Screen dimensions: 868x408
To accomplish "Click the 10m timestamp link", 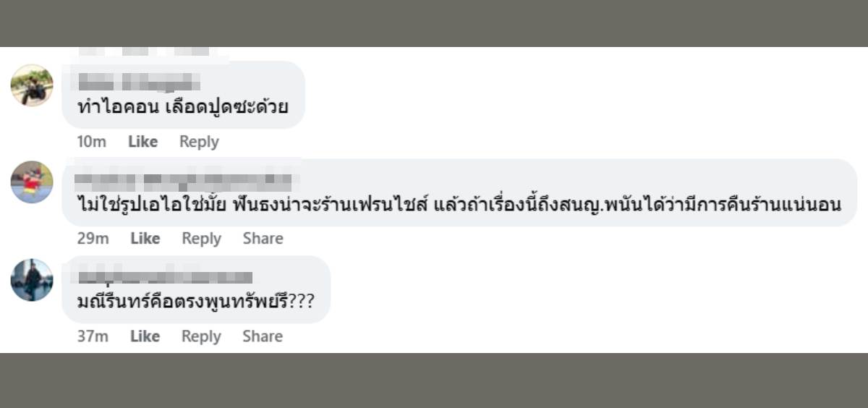I will (x=91, y=142).
